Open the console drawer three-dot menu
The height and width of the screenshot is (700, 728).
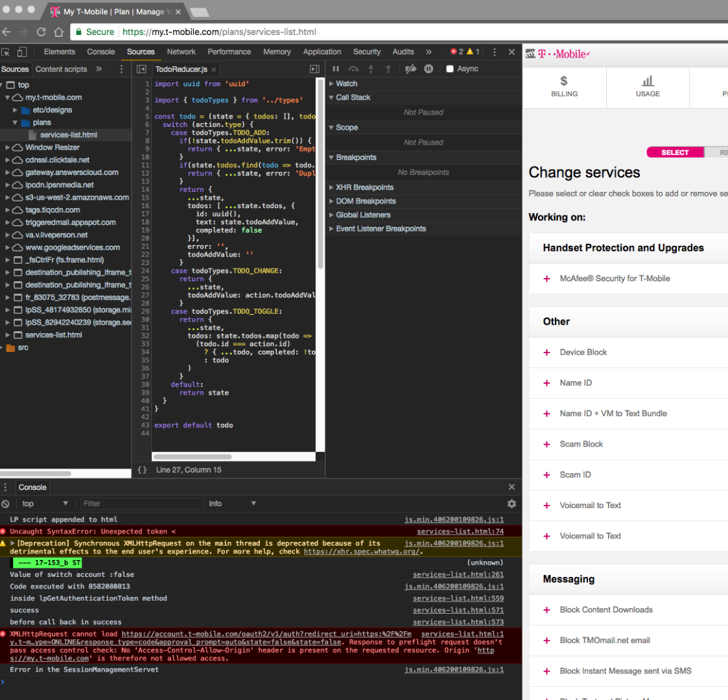(x=6, y=487)
